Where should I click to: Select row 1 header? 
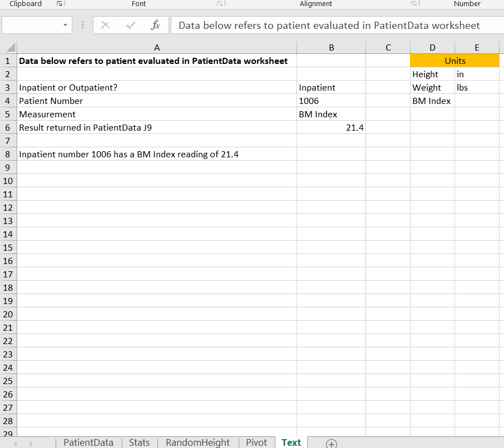point(8,61)
